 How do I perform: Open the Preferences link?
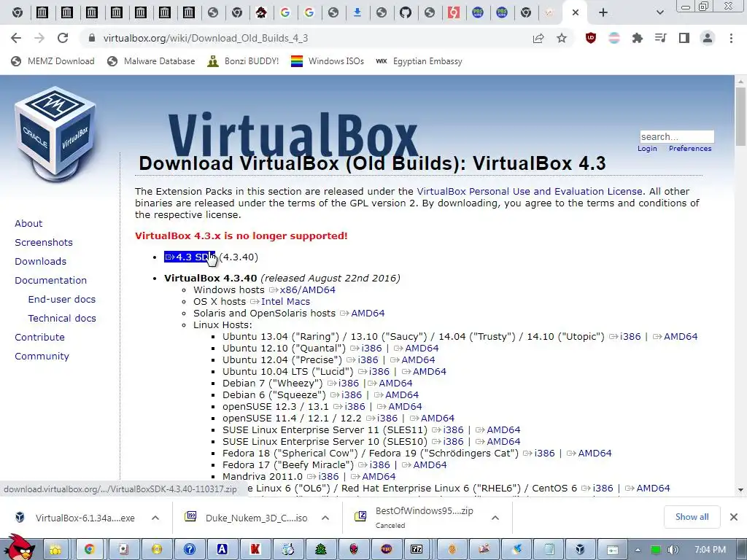click(x=690, y=149)
